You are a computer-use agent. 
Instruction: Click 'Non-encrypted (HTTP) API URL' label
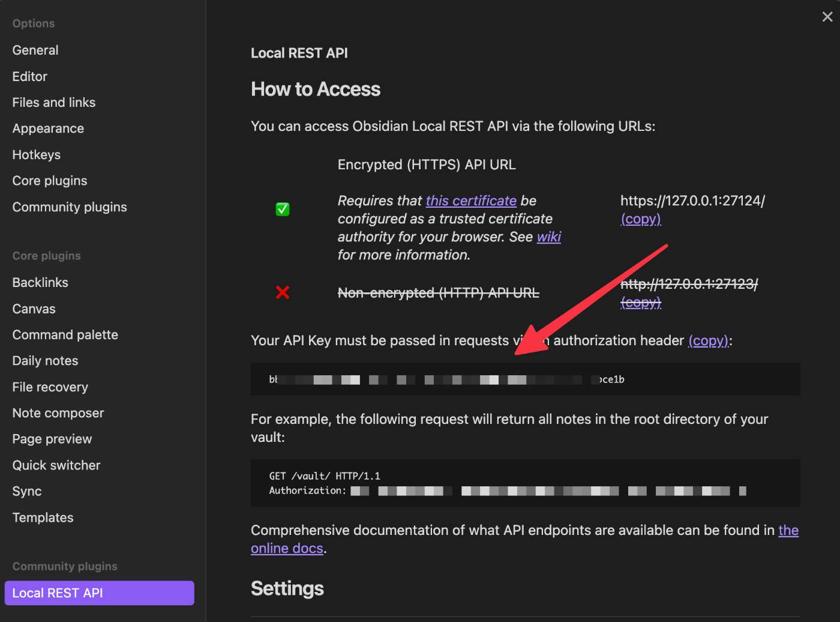click(439, 293)
